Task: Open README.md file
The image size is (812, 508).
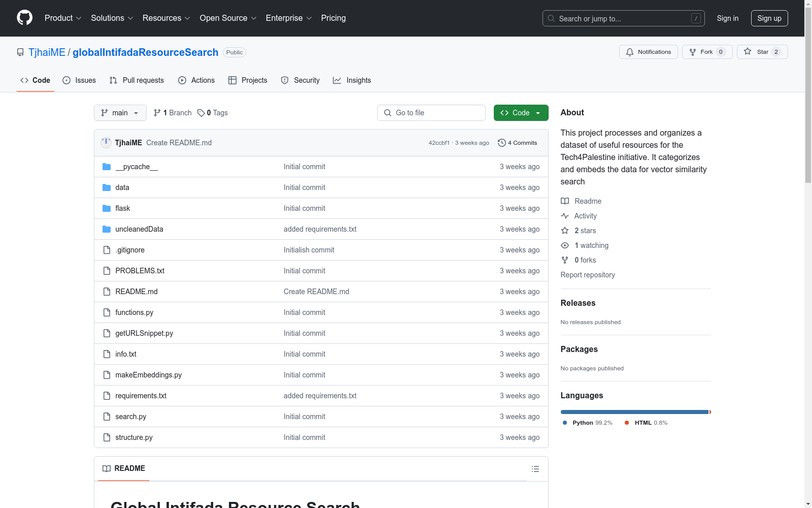Action: pos(137,292)
